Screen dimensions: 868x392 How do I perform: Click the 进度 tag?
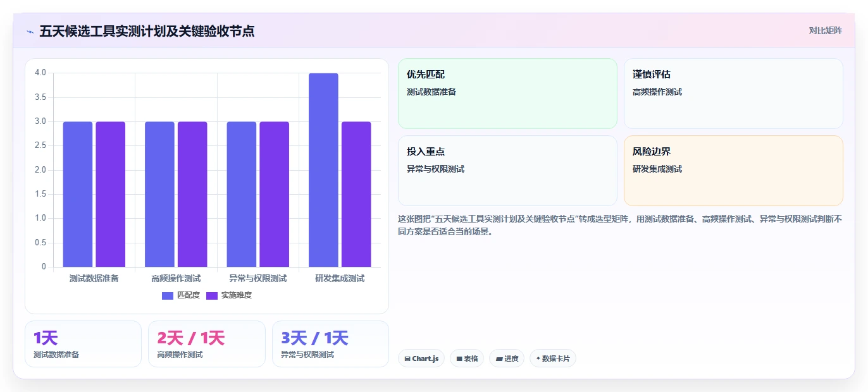click(507, 358)
